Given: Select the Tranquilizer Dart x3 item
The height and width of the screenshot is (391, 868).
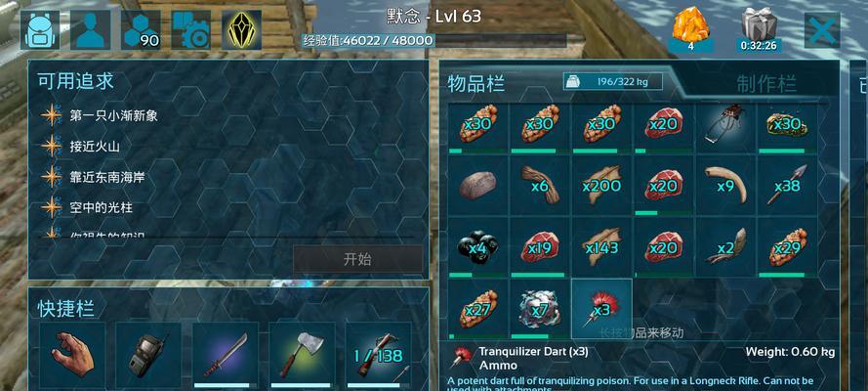Looking at the screenshot, I should pos(601,309).
